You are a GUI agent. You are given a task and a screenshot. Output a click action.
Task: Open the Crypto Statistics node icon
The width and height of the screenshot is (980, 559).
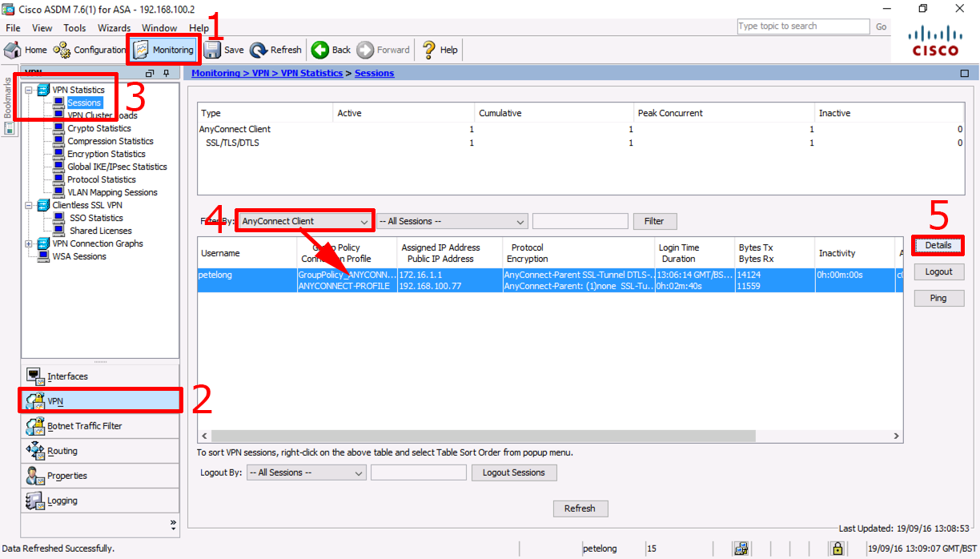point(59,128)
